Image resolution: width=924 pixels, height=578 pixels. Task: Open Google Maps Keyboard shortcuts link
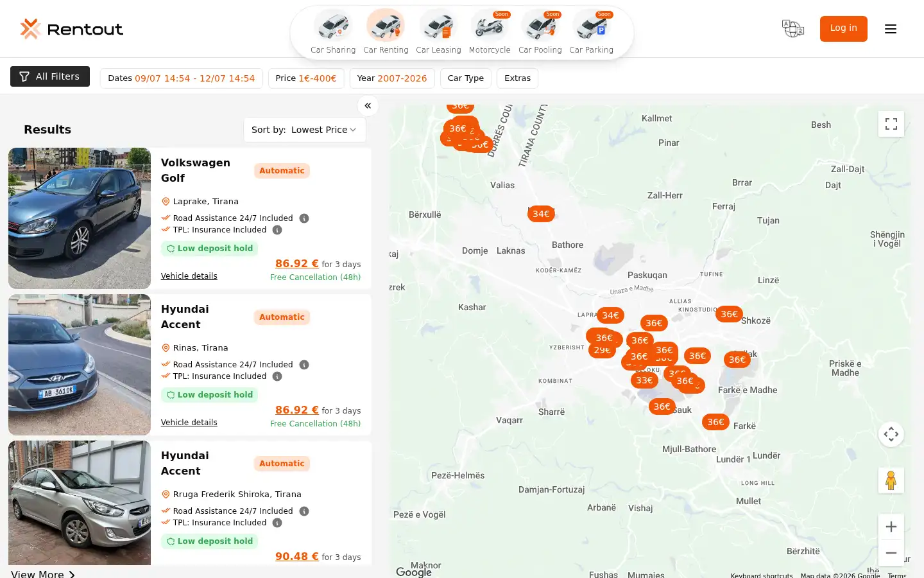(x=762, y=575)
